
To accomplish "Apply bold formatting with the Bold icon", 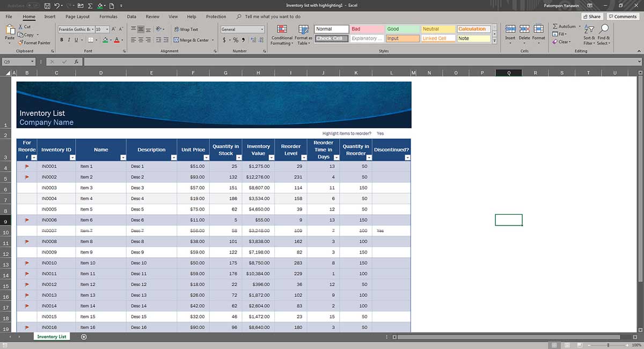I will 61,39.
